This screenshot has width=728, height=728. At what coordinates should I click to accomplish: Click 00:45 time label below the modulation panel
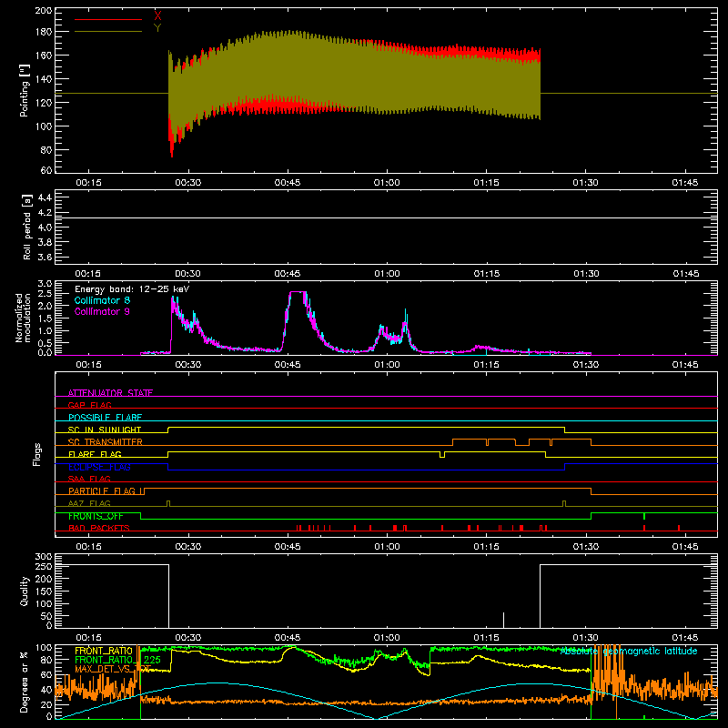288,365
